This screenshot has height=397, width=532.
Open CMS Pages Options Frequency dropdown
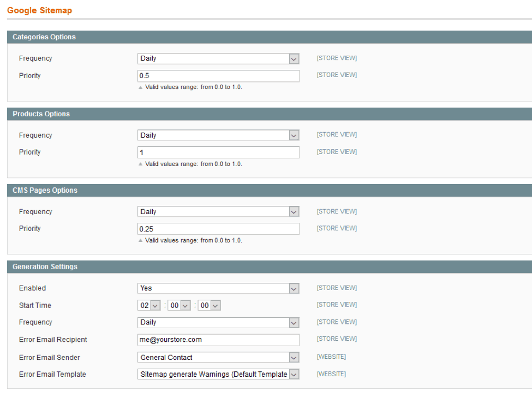218,211
